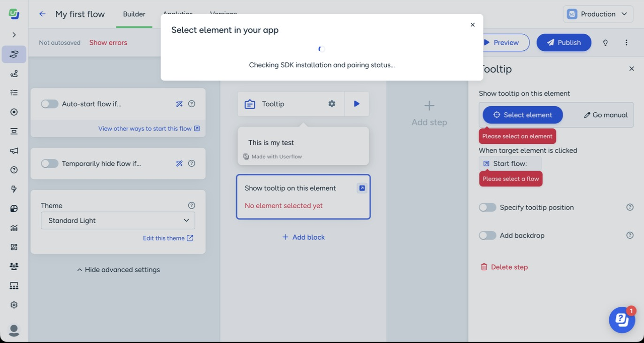644x343 pixels.
Task: Click magic wand beside Temporarily hide flow
Action: [x=179, y=164]
